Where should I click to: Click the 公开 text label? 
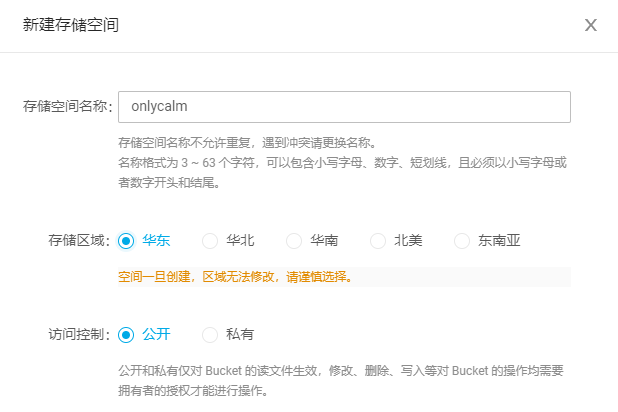click(x=156, y=334)
